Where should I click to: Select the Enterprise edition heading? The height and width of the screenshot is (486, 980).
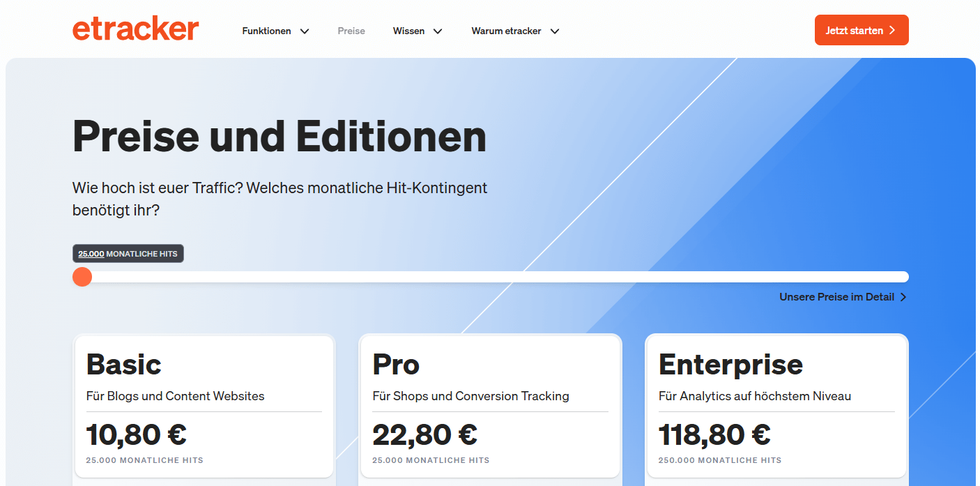click(730, 364)
